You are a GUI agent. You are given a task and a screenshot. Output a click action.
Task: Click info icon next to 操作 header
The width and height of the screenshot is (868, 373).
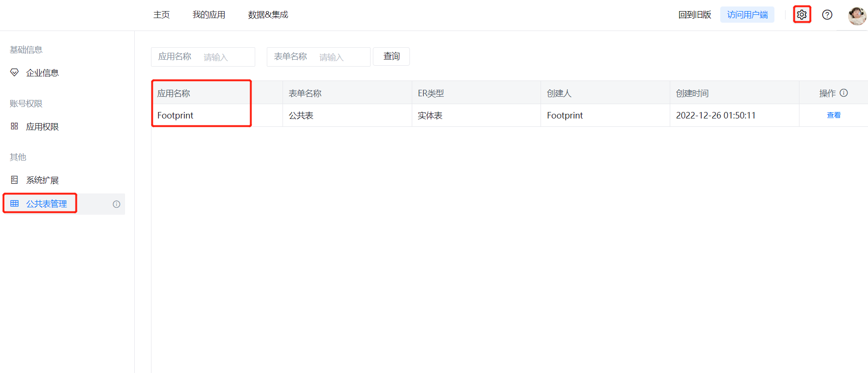click(x=844, y=93)
